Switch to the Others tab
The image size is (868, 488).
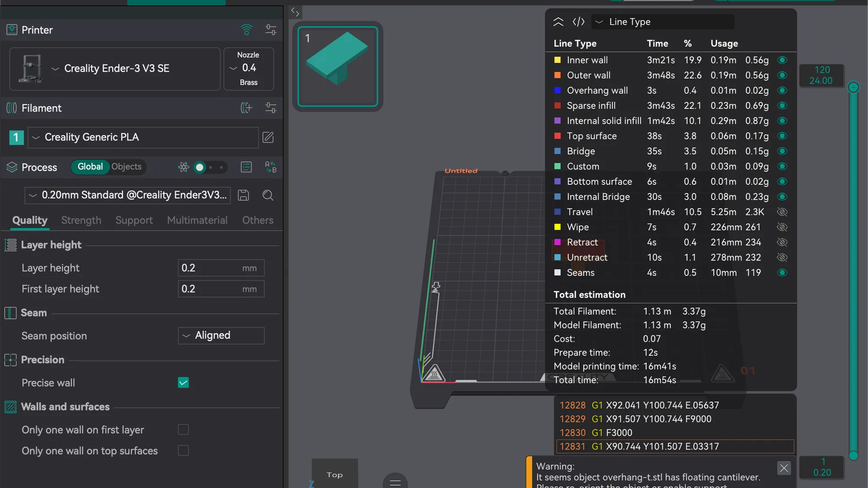pyautogui.click(x=258, y=220)
